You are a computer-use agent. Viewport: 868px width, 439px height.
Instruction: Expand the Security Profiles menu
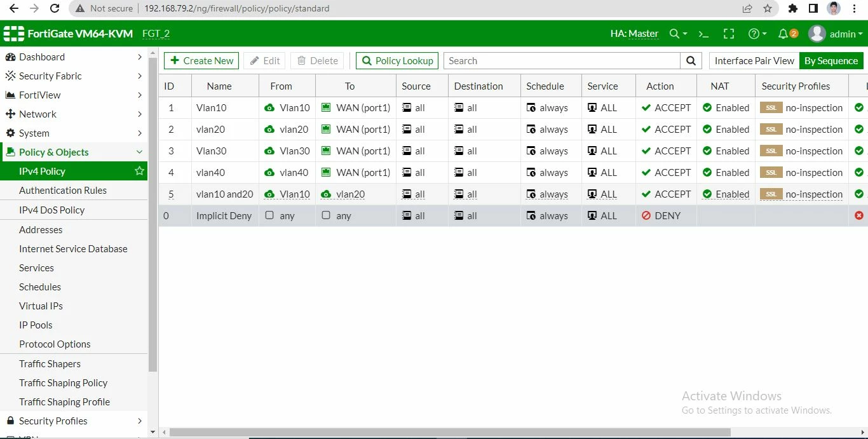(139, 421)
